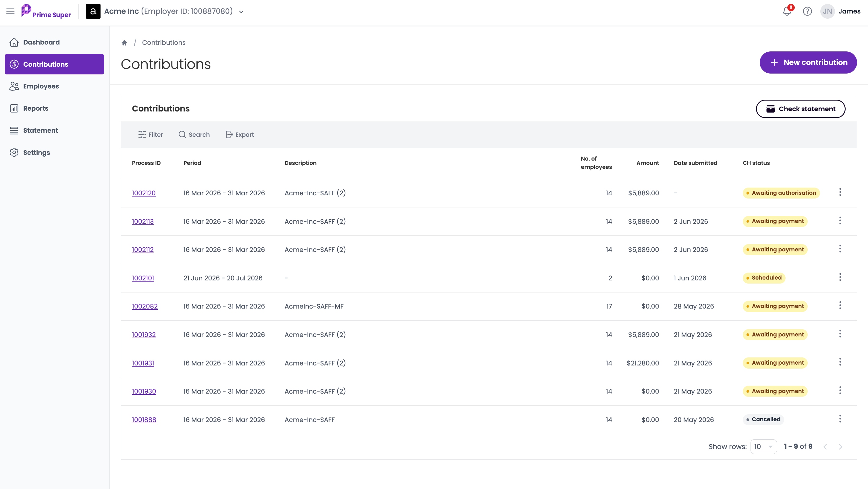Go to next page of results
This screenshot has width=868, height=489.
[x=840, y=446]
